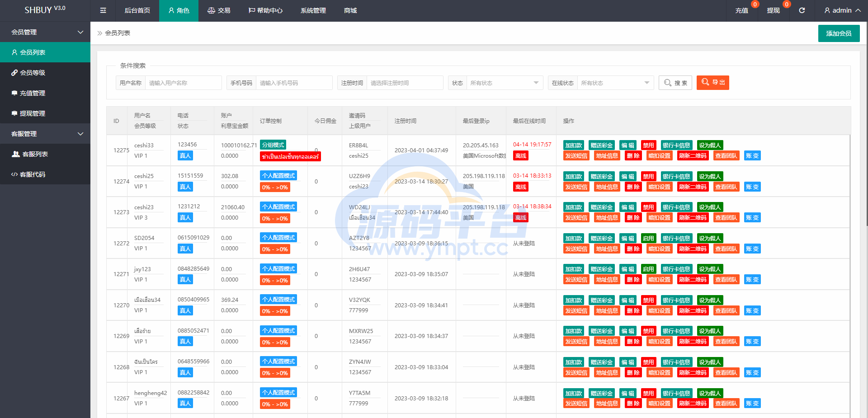Image resolution: width=868 pixels, height=418 pixels.
Task: Open the 在线状态 dropdown
Action: 615,83
